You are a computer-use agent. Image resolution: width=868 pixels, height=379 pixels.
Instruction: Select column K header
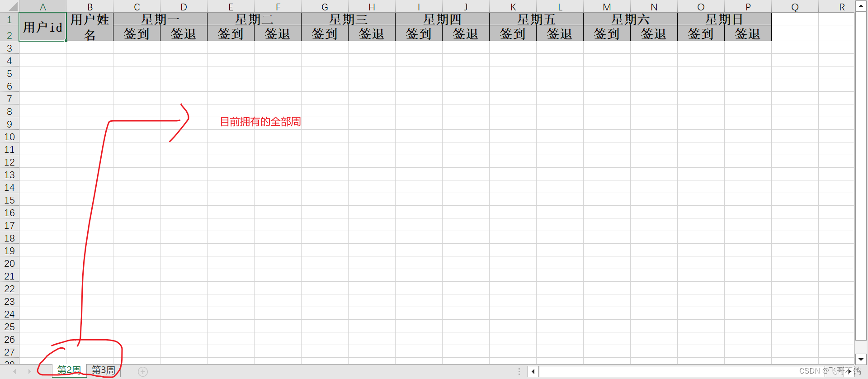click(513, 7)
